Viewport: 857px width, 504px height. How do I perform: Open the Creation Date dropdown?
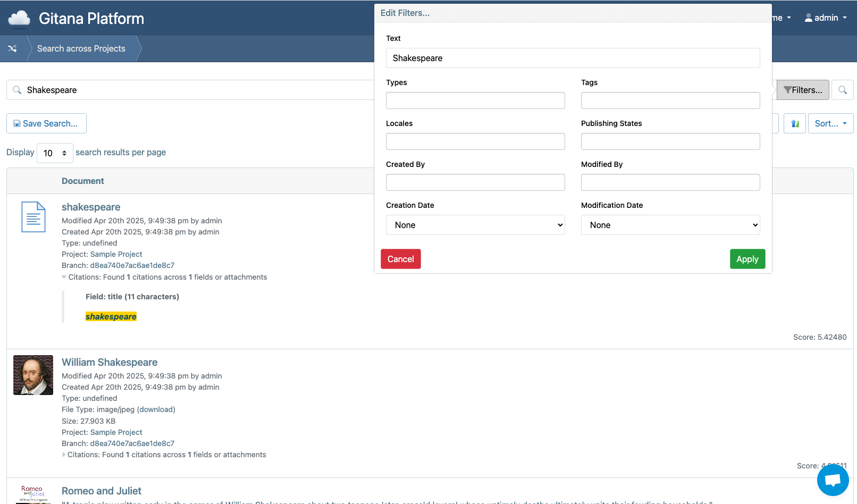(x=475, y=225)
